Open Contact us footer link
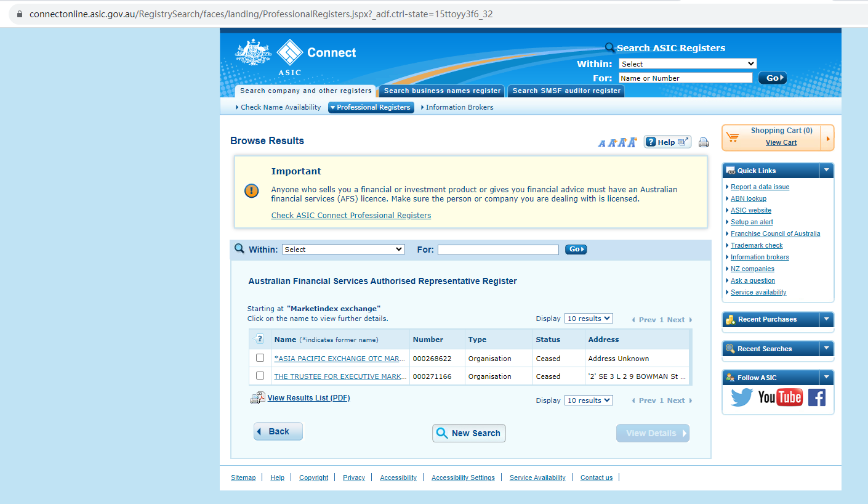Image resolution: width=868 pixels, height=504 pixels. (x=597, y=478)
